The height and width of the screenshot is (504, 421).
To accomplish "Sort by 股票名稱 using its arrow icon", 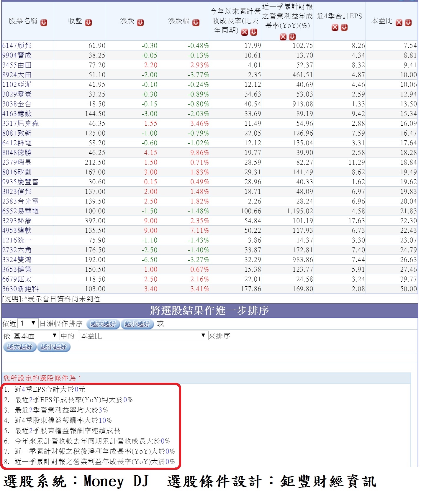I will (x=44, y=23).
